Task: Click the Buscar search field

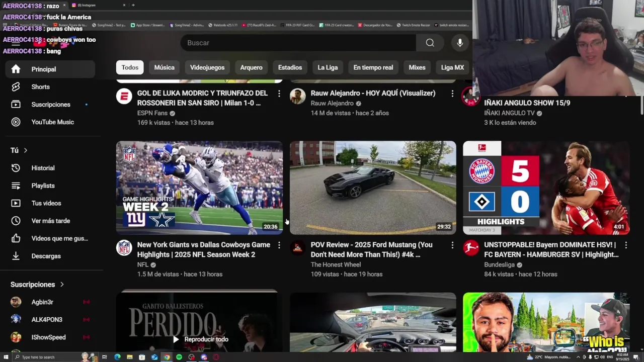Action: (x=298, y=43)
